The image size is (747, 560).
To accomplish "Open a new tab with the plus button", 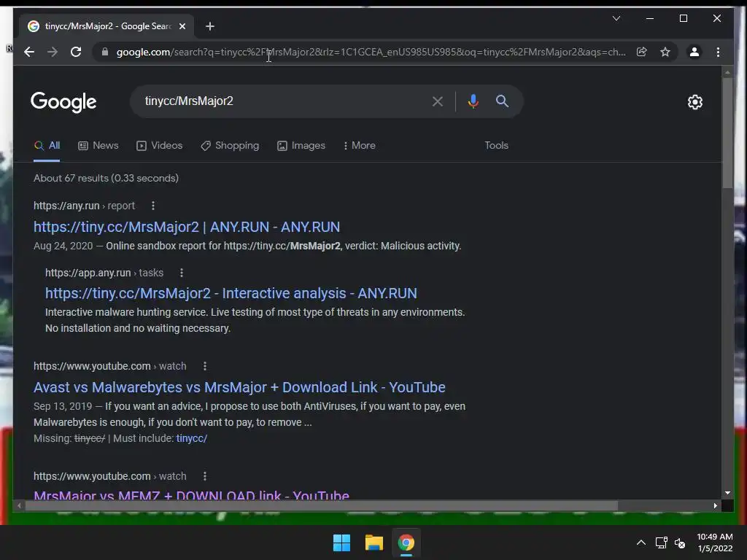I will 209,26.
